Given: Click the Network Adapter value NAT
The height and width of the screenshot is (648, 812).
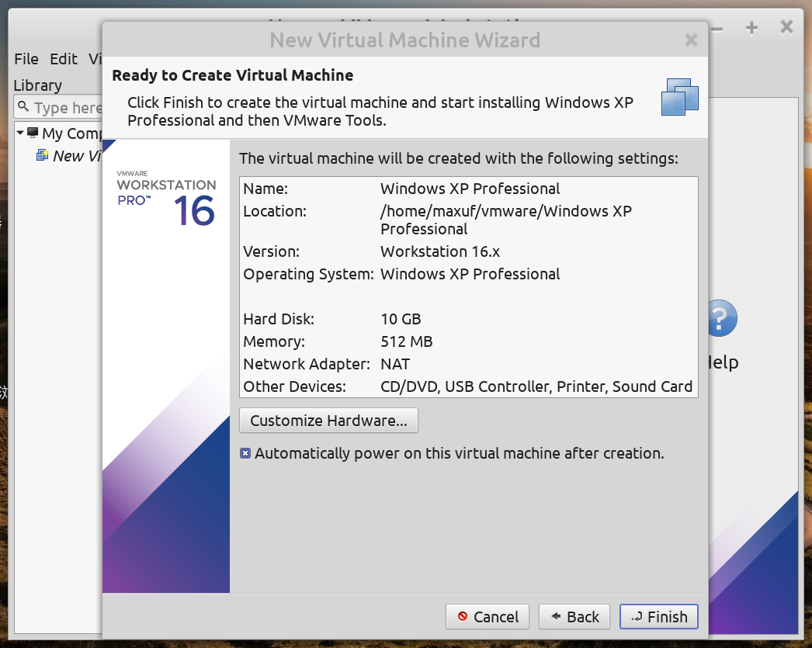Looking at the screenshot, I should click(x=395, y=364).
